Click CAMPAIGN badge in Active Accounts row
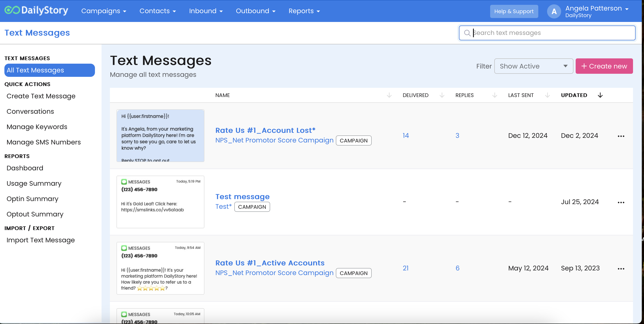The width and height of the screenshot is (644, 324). (x=353, y=273)
